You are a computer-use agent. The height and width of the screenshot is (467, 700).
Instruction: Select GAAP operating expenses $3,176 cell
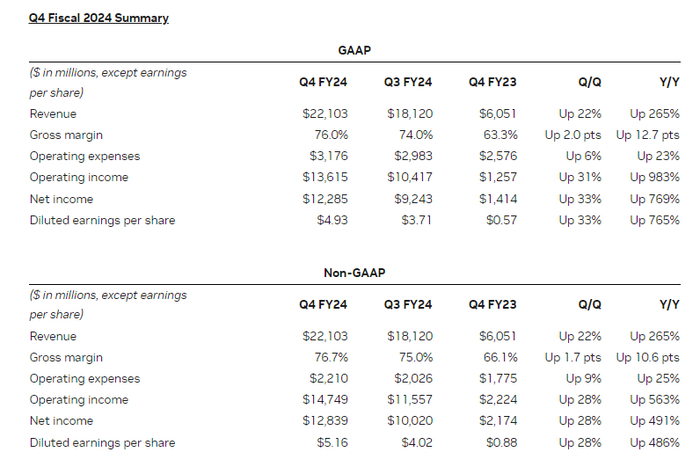pos(327,156)
